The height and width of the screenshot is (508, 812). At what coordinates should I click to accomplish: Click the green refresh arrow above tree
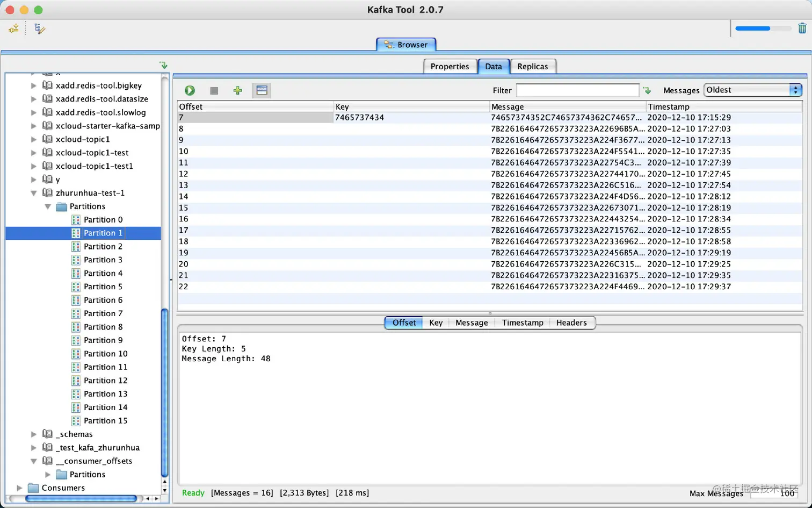(x=163, y=65)
